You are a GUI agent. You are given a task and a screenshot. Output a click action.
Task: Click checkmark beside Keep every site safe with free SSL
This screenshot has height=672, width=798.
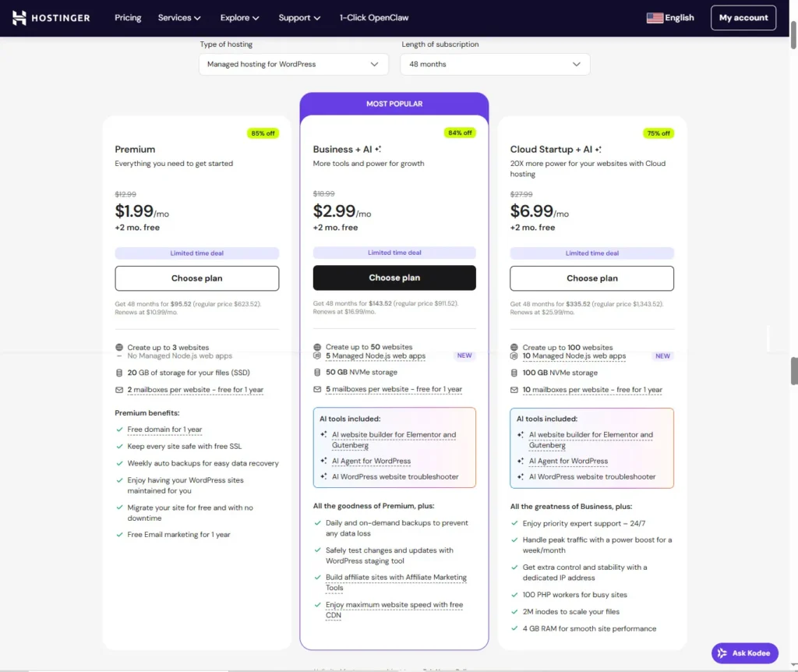119,447
